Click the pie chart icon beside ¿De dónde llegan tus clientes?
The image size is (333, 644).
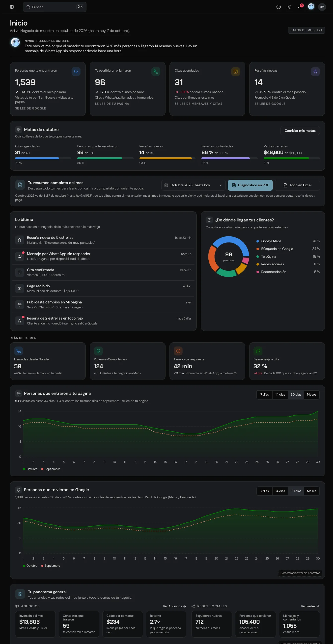[209, 220]
